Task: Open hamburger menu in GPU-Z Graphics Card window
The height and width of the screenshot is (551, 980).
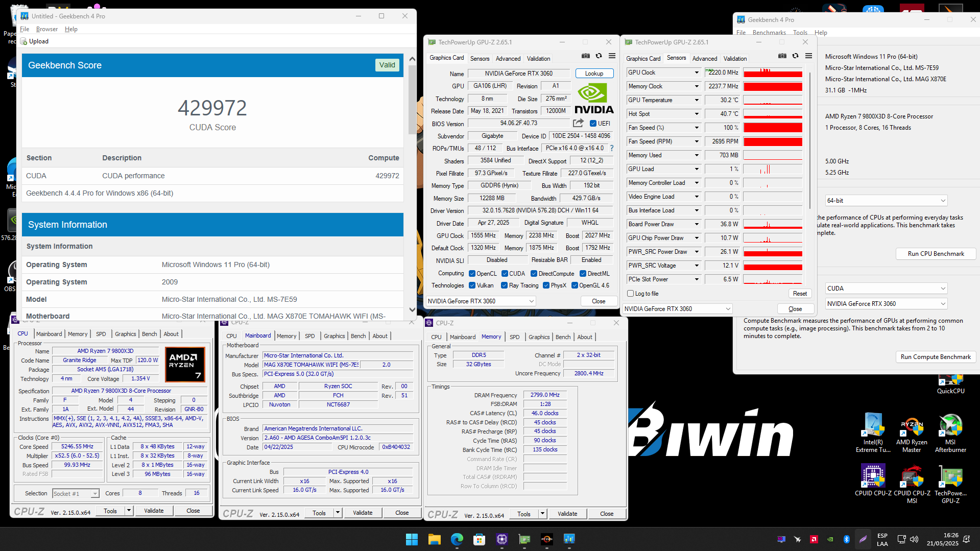Action: [x=612, y=56]
